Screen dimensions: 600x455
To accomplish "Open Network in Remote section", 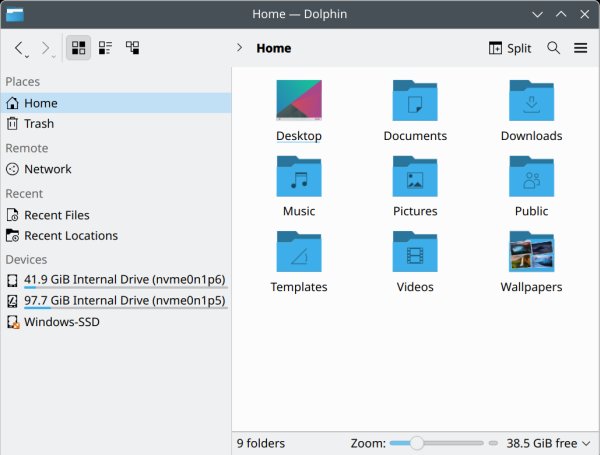I will 116,169.
